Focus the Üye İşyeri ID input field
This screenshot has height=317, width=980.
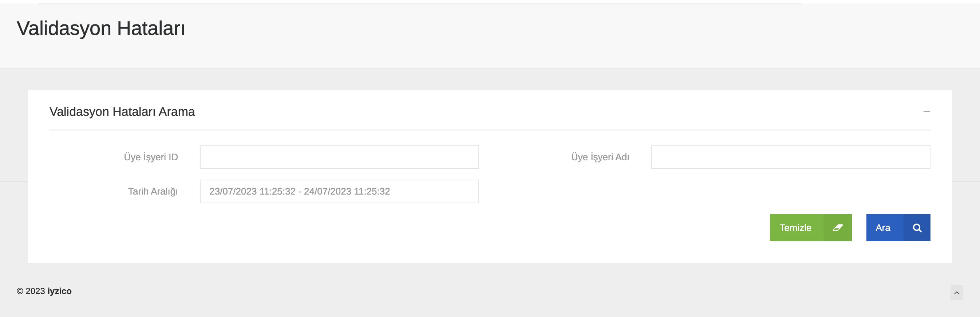pos(339,157)
